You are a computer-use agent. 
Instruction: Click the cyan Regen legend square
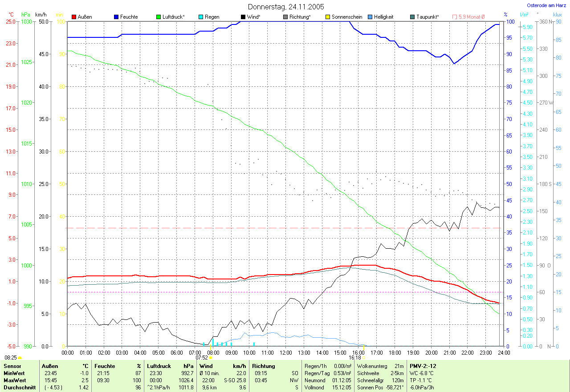200,17
